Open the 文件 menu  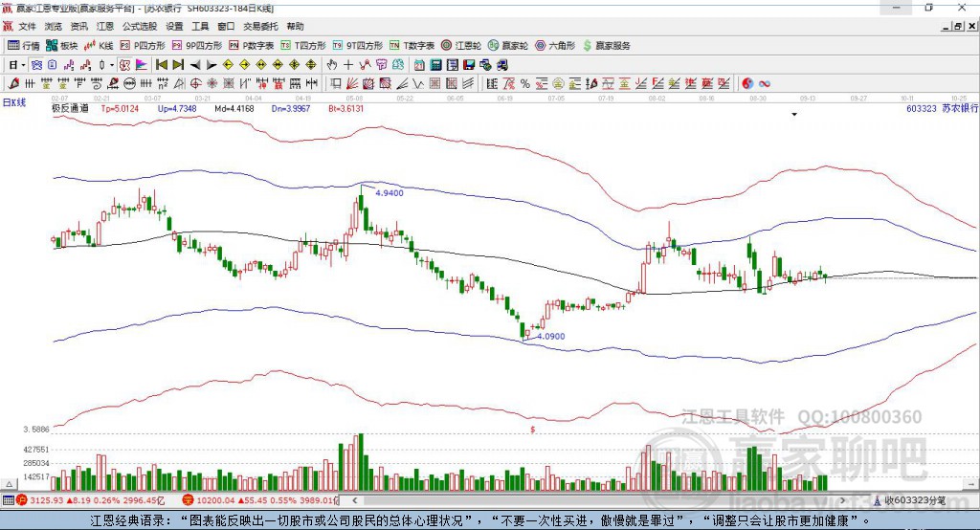click(x=27, y=26)
